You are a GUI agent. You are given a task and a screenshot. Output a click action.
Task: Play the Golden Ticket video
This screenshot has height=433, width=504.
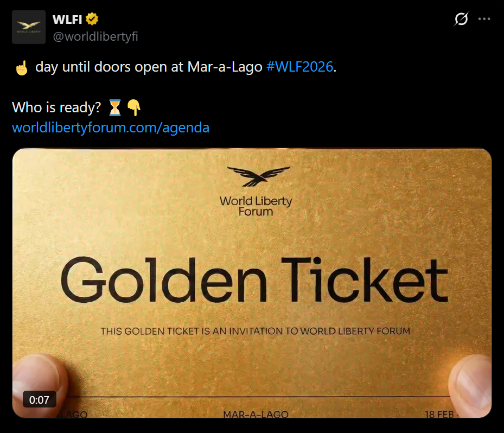[252, 283]
